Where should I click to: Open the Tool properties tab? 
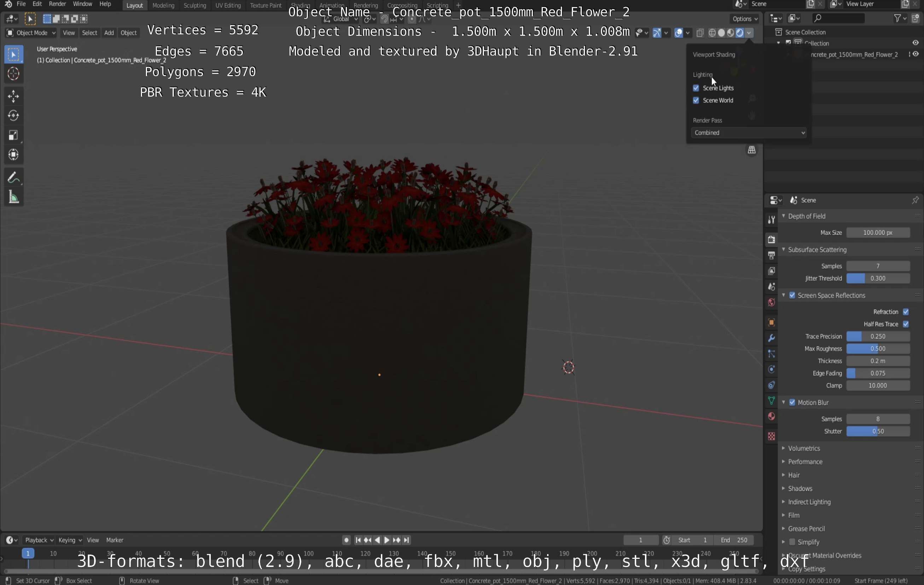click(x=771, y=220)
